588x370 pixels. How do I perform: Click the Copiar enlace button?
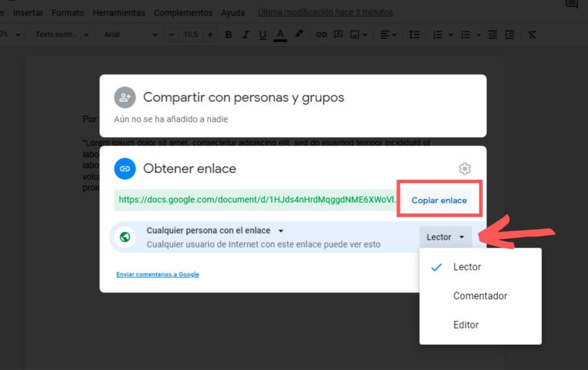[439, 200]
